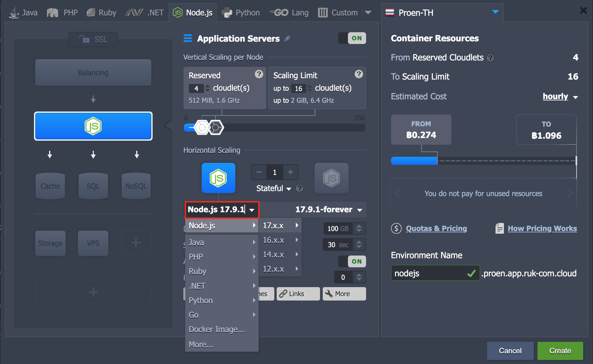Show help for Stateful scaling mode
Viewport: 593px width, 364px height.
pos(300,188)
